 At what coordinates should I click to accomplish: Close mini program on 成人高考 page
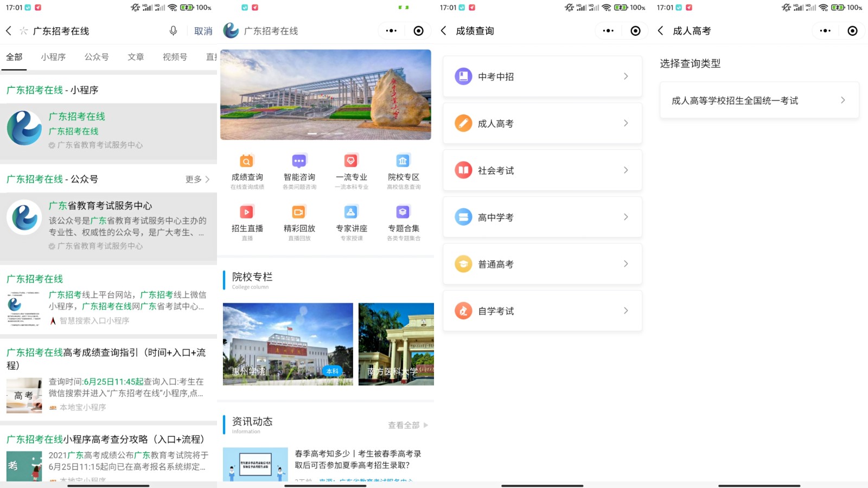(x=852, y=31)
